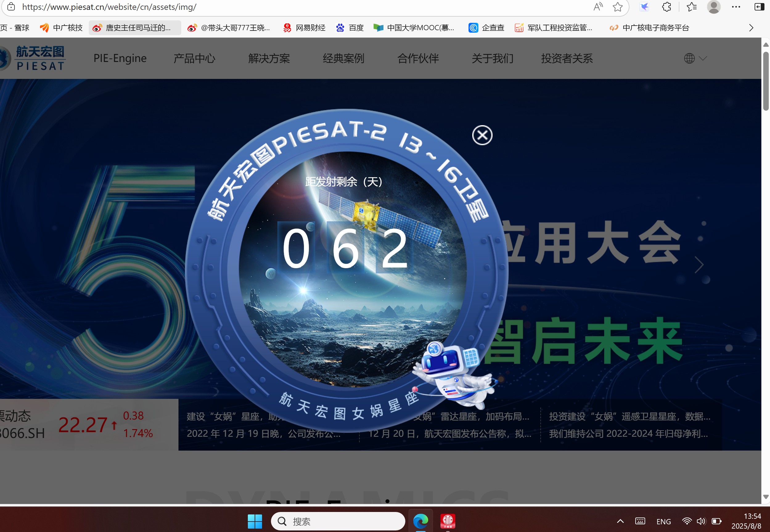Open the red CITIC app in taskbar
Viewport: 770px width, 532px height.
[x=447, y=521]
